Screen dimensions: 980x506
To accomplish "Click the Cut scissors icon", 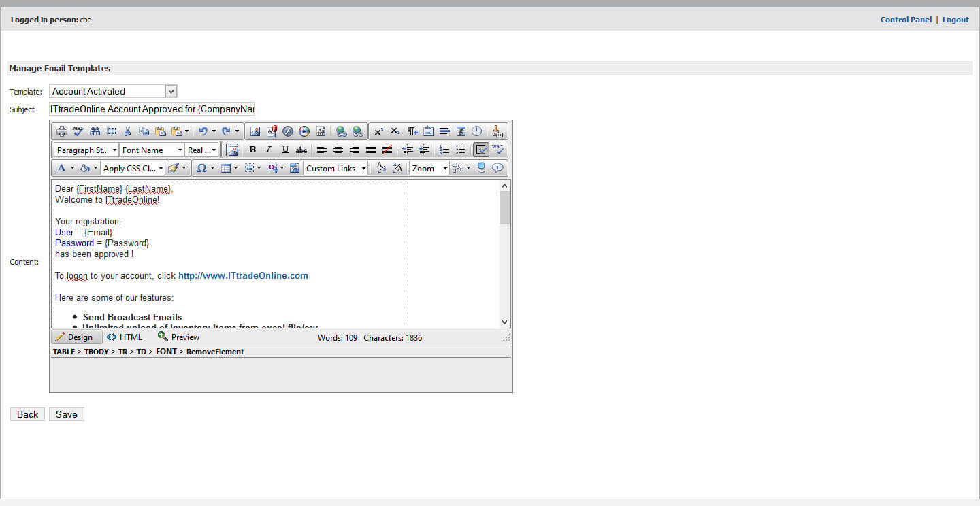I will (127, 131).
